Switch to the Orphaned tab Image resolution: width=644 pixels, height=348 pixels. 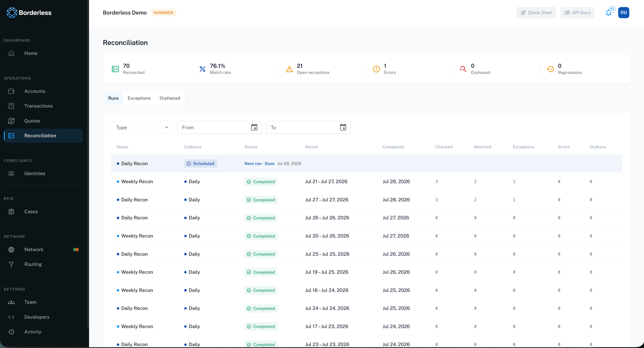(x=170, y=98)
